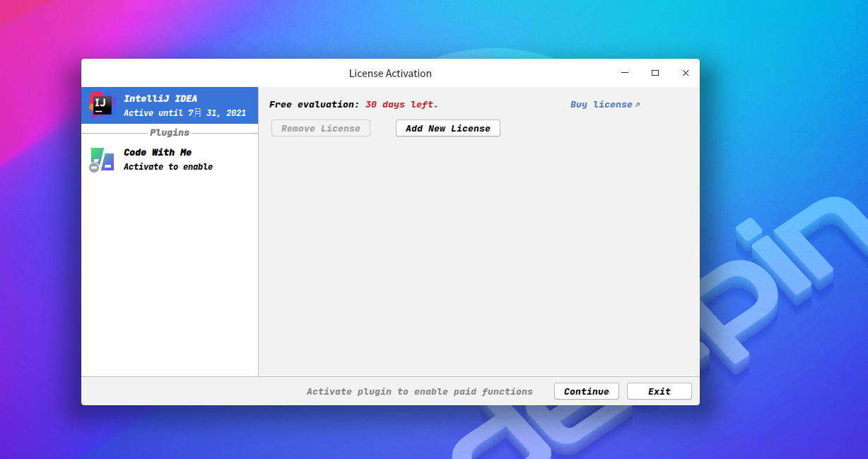Screen dimensions: 868x459
Task: Click 'Active until 7月 31, 2021' text
Action: click(x=185, y=113)
